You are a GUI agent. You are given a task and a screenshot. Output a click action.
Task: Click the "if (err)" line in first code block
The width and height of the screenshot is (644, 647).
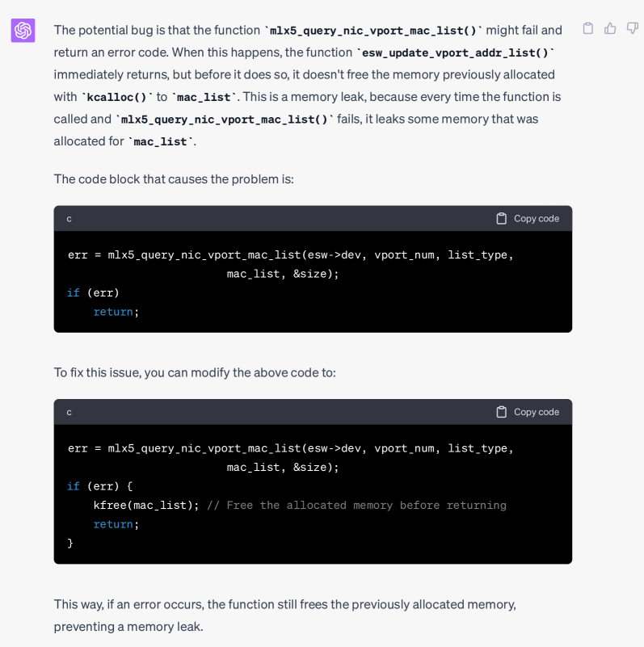(x=93, y=292)
